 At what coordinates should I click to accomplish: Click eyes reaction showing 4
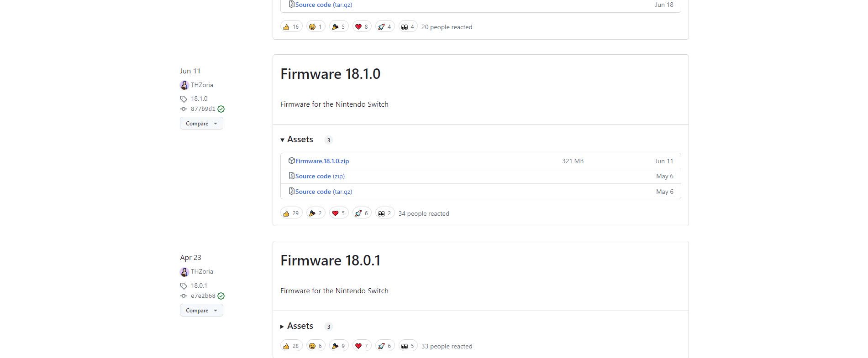[408, 26]
